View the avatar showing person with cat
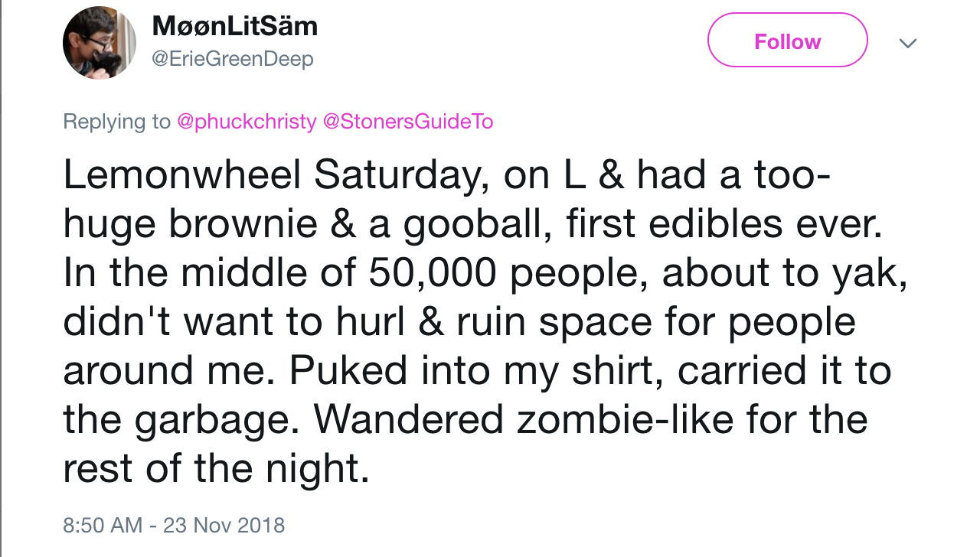Image resolution: width=980 pixels, height=557 pixels. click(x=98, y=42)
